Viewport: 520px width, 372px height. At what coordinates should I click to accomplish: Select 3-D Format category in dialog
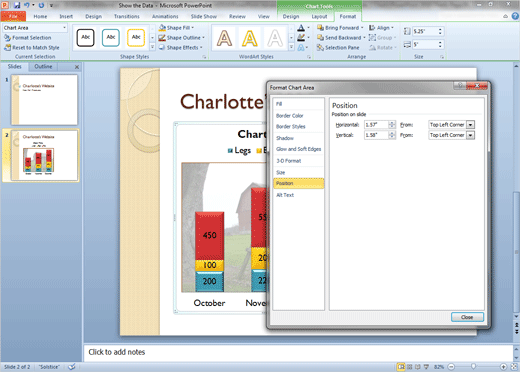298,161
